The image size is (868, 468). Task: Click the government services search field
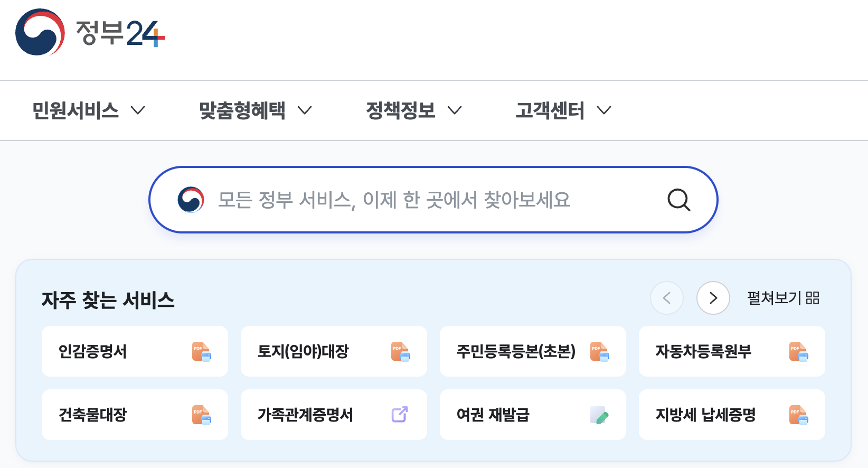click(433, 200)
